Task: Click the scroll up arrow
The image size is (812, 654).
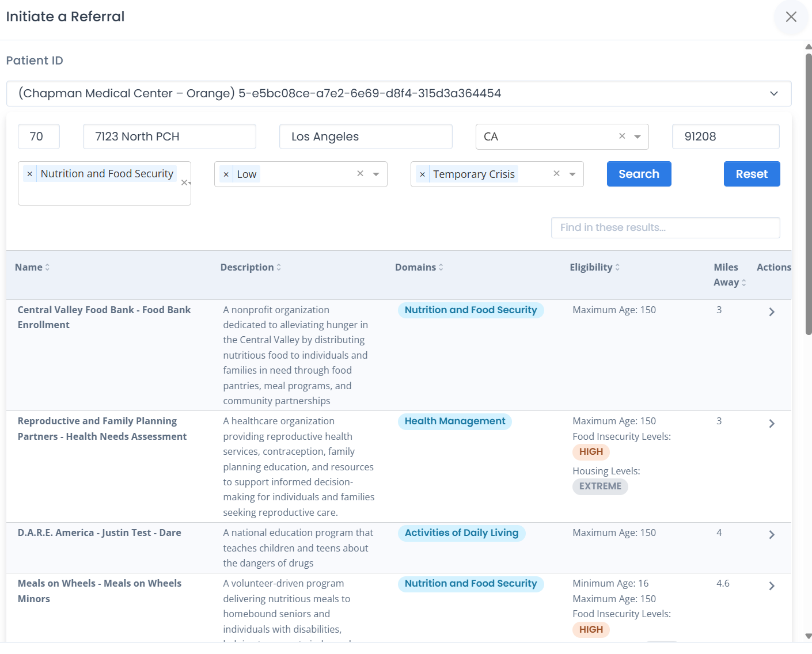Action: pyautogui.click(x=808, y=47)
